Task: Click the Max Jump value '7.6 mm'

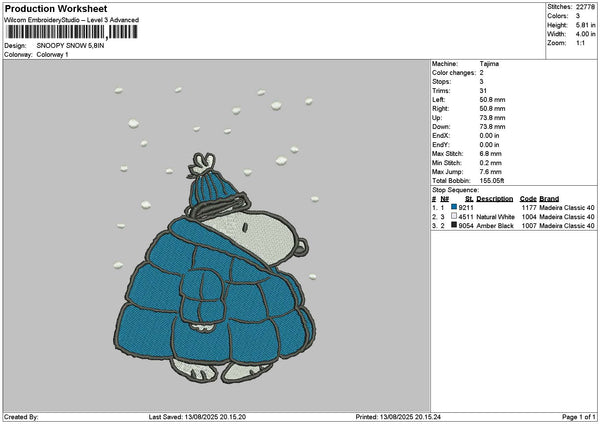Action: click(x=491, y=172)
